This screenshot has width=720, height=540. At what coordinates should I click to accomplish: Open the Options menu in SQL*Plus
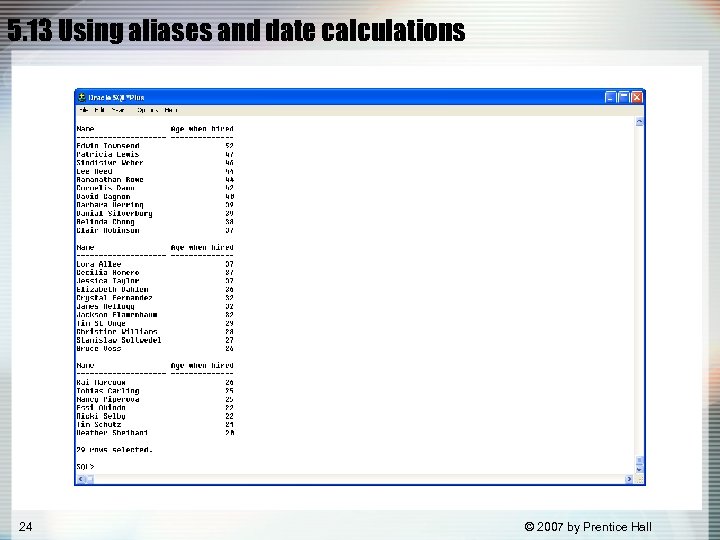click(147, 110)
